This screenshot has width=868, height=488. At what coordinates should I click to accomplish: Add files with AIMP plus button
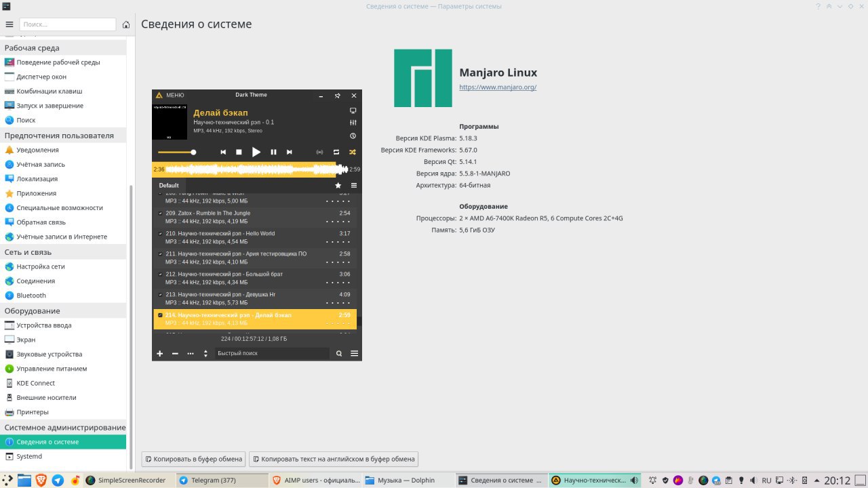160,353
